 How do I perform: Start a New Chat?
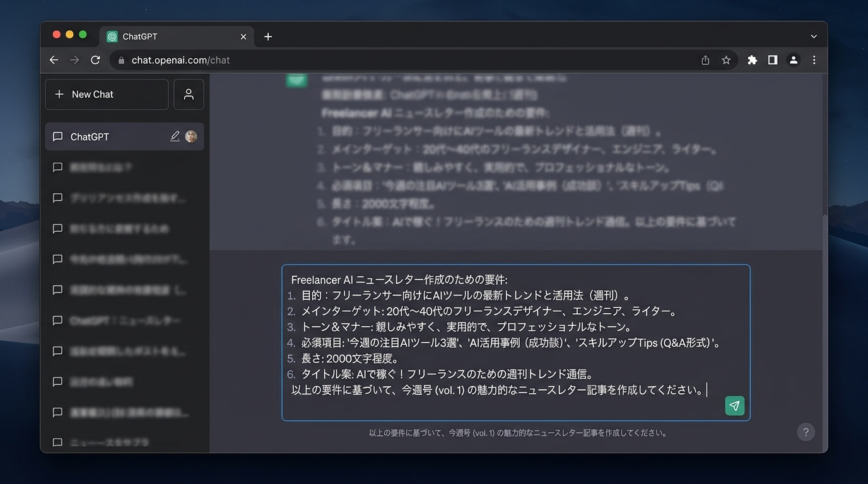coord(107,95)
